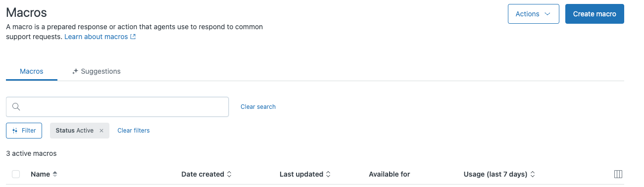Click the external link icon after Learn about macros
Image resolution: width=644 pixels, height=187 pixels.
pyautogui.click(x=133, y=37)
